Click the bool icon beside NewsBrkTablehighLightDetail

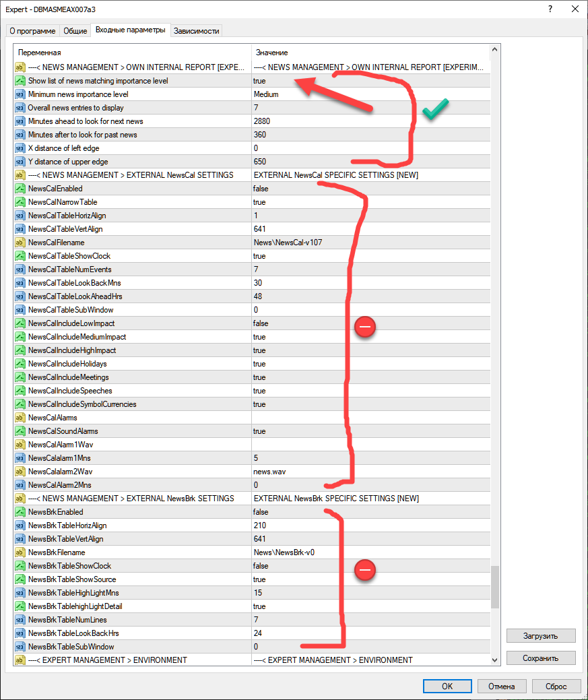(x=20, y=606)
